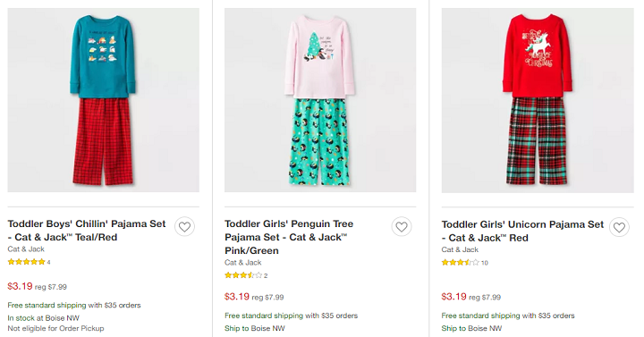Open the pink penguin tree pajama image
Viewport: 644px width, 337px height.
tap(320, 100)
